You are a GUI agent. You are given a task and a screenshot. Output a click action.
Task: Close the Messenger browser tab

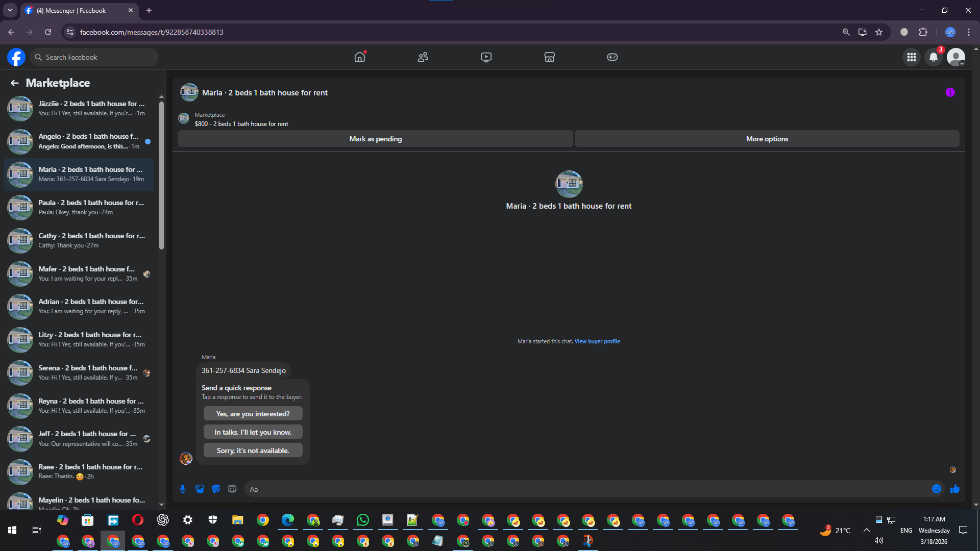coord(131,10)
